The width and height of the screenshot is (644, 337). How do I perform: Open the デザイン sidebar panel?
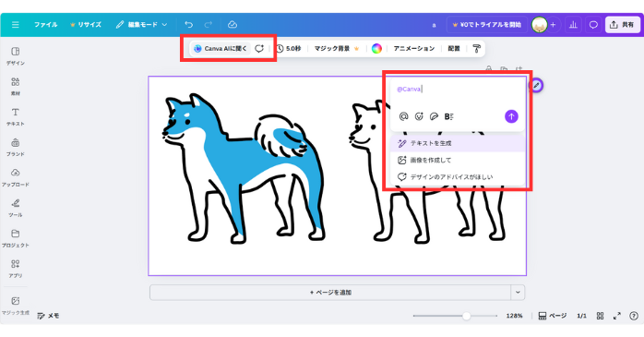[15, 56]
